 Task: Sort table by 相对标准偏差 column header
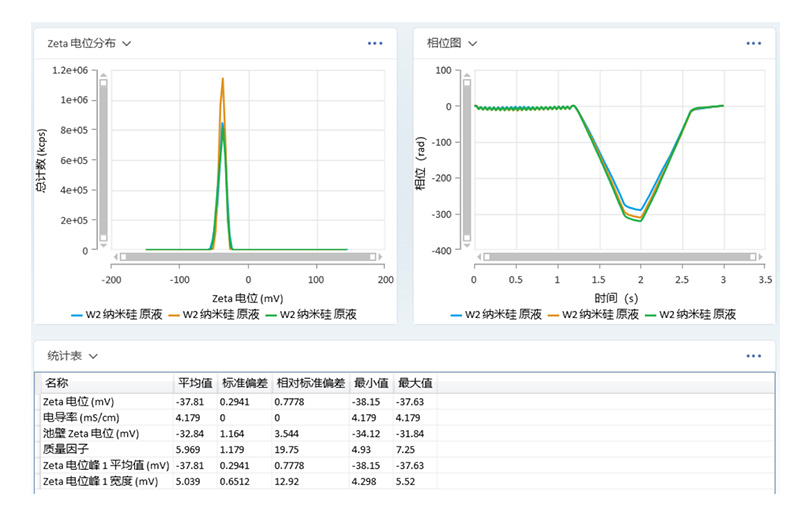coord(310,382)
